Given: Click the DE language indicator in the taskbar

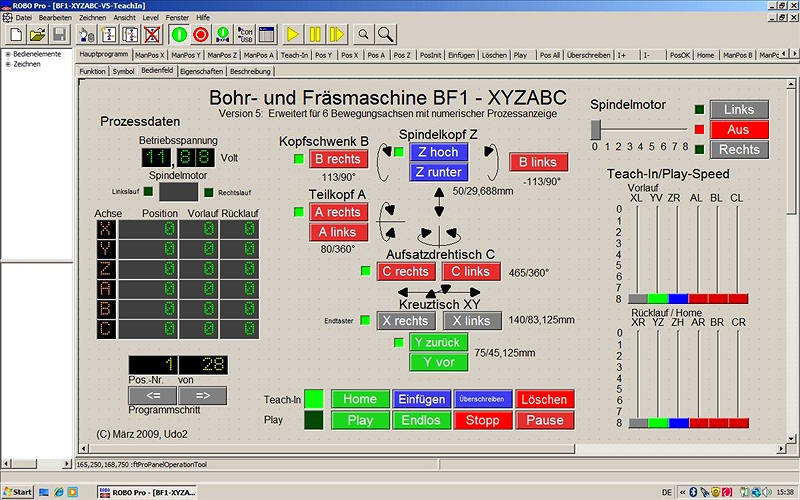Looking at the screenshot, I should [x=666, y=492].
